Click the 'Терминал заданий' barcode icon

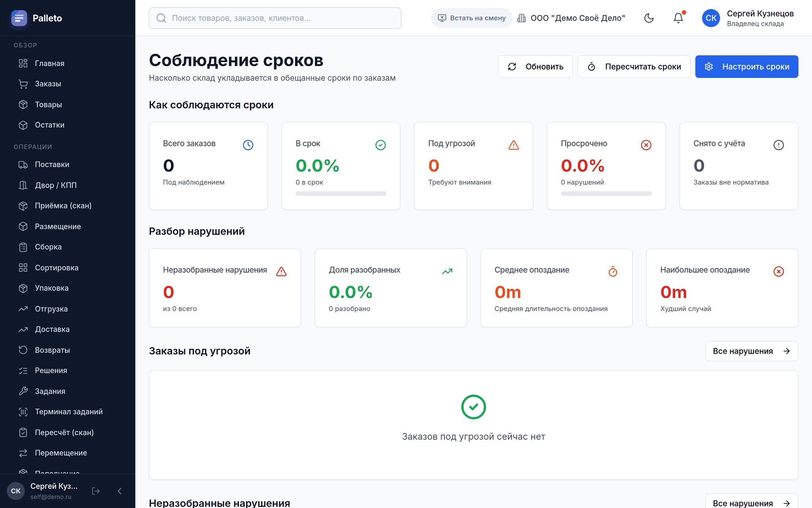23,412
